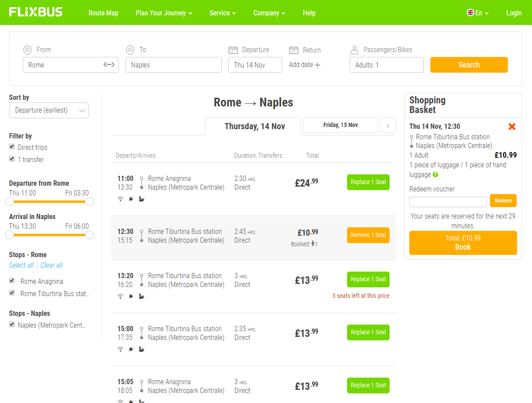The image size is (532, 403).
Task: Click the To field containing Naples
Action: pyautogui.click(x=174, y=65)
